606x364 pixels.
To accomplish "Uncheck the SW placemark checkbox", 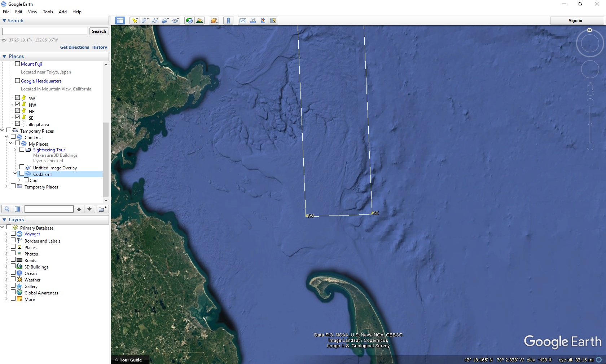I will click(x=17, y=98).
